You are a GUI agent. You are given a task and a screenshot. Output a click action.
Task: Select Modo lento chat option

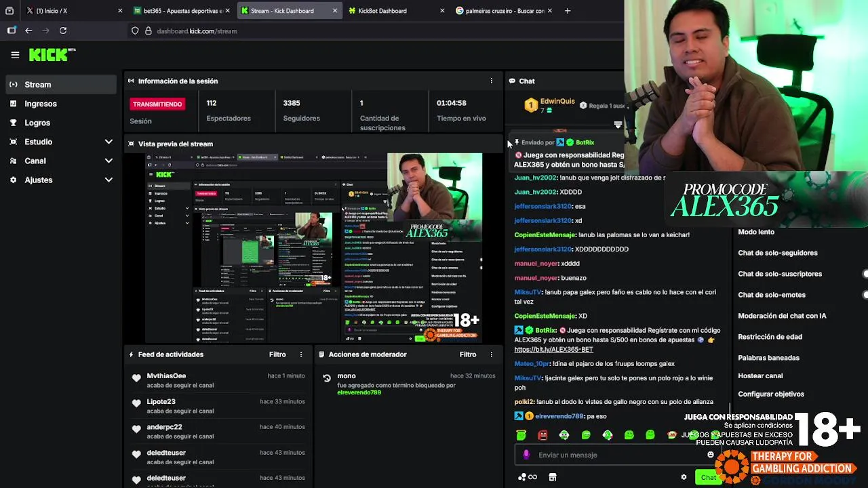pyautogui.click(x=756, y=232)
